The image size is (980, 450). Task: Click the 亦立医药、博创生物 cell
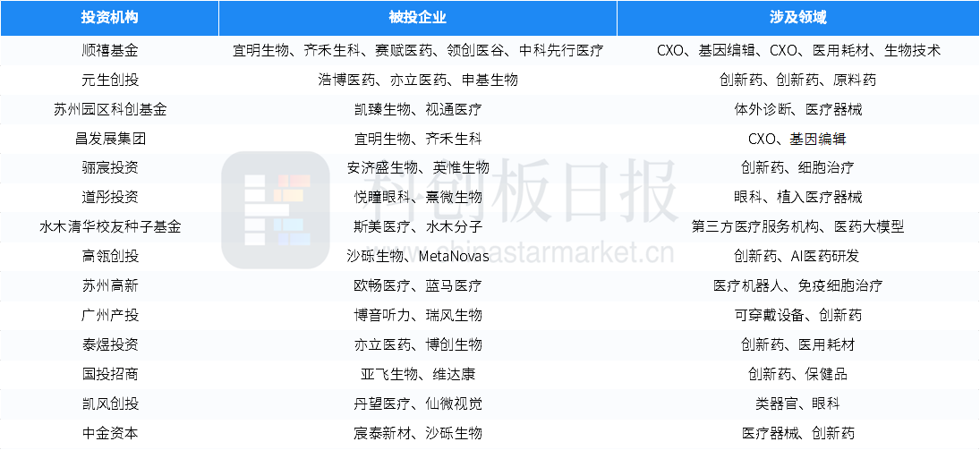pyautogui.click(x=417, y=345)
